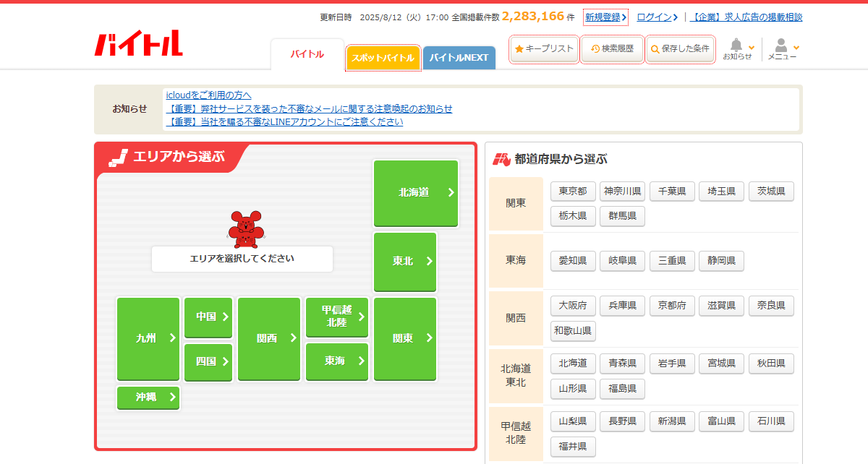Select the 沖縄 area tile
Viewport: 868px width, 464px height.
pyautogui.click(x=148, y=397)
